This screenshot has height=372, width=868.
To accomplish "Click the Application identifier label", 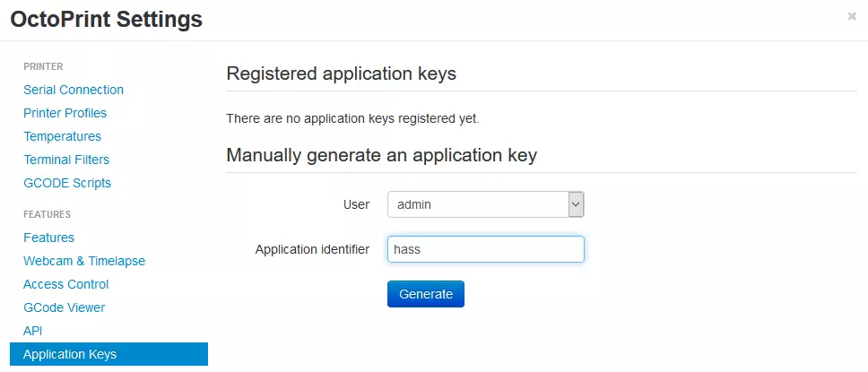I will pyautogui.click(x=312, y=249).
